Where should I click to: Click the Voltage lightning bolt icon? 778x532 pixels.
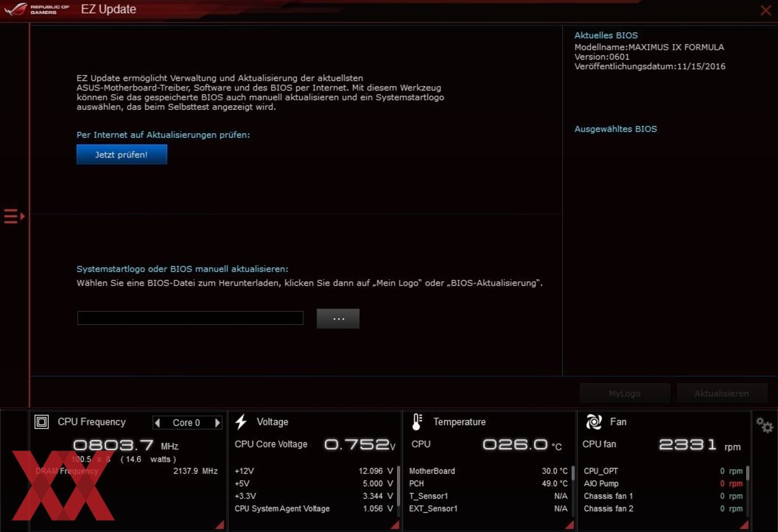tap(241, 422)
